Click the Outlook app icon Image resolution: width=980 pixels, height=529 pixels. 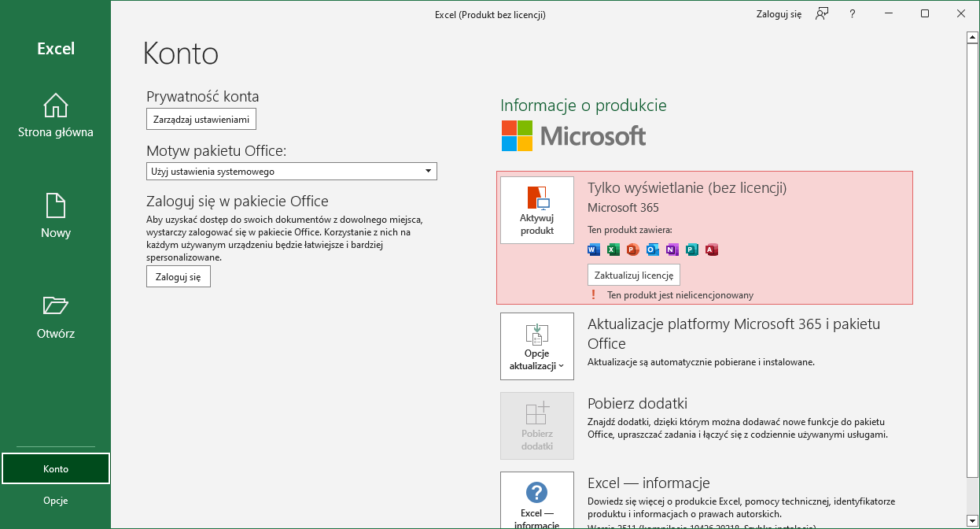tap(653, 250)
